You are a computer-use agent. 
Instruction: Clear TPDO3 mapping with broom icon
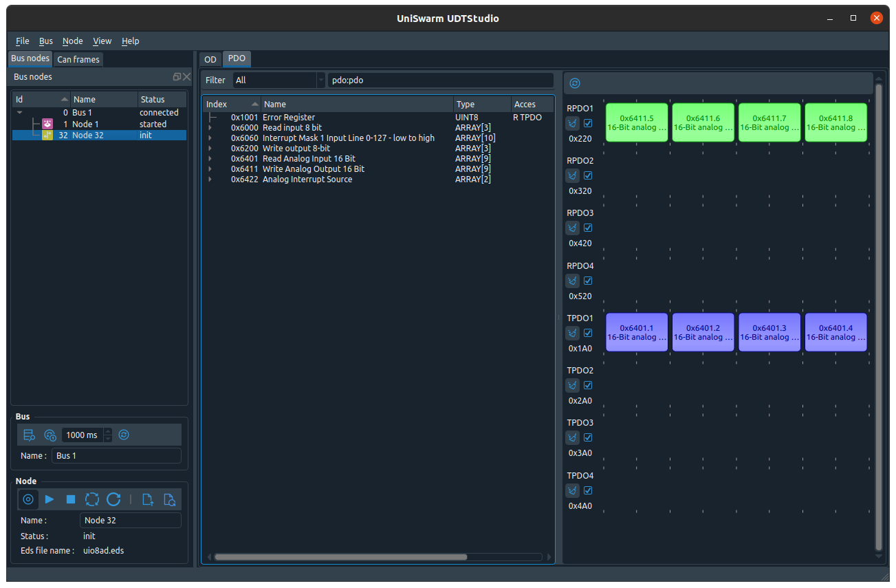tap(573, 437)
